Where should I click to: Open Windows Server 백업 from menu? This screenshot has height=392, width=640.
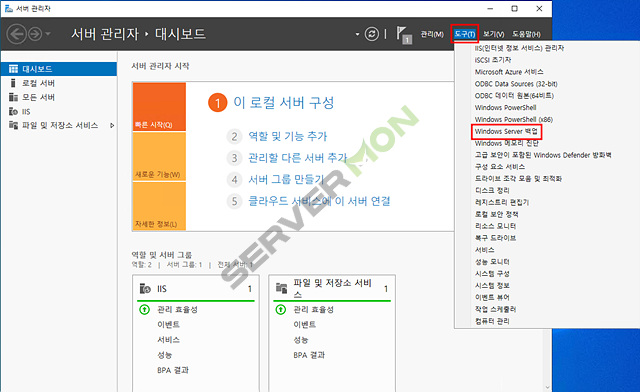506,131
